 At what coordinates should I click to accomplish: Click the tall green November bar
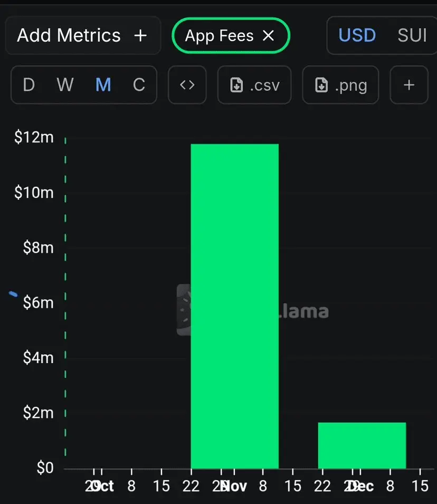(x=234, y=306)
